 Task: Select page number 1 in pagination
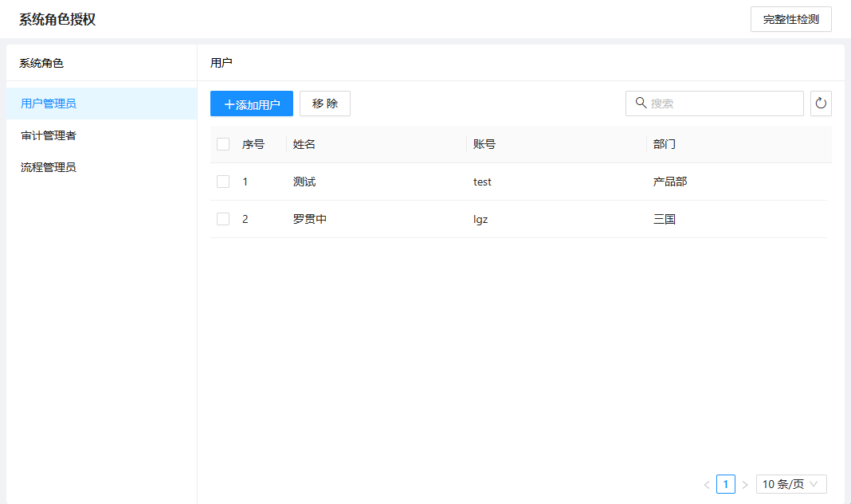pyautogui.click(x=726, y=484)
